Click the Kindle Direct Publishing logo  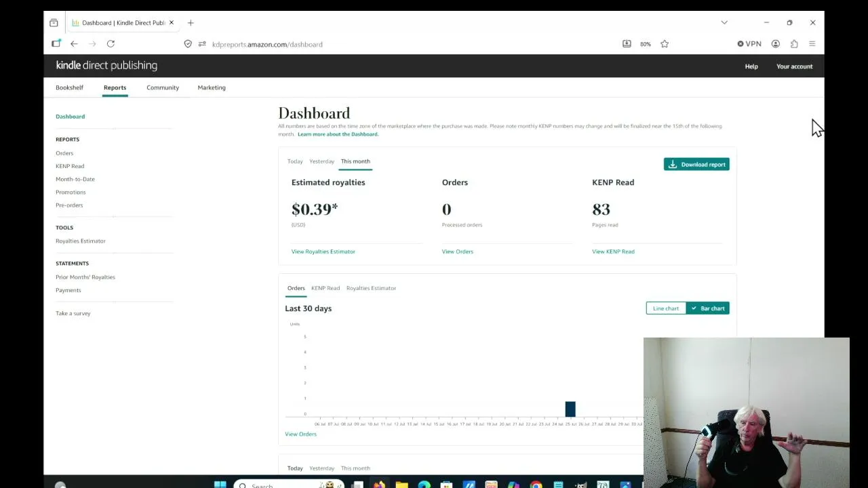pyautogui.click(x=106, y=66)
